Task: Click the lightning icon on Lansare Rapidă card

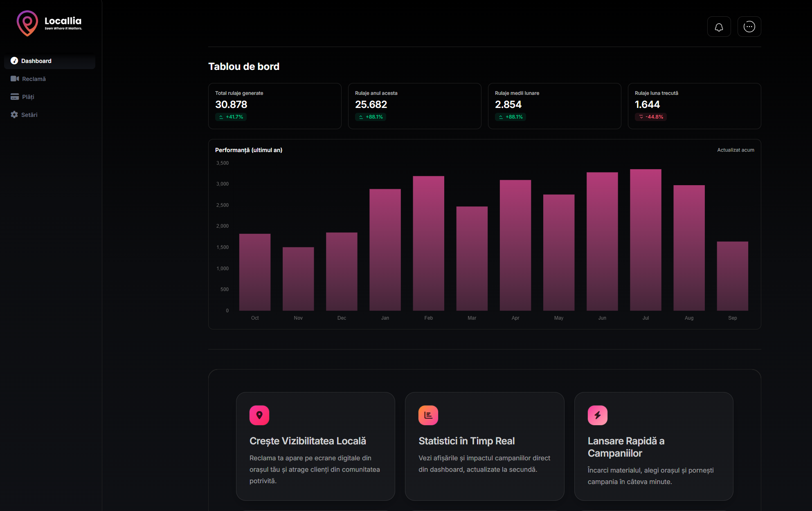Action: [x=597, y=415]
